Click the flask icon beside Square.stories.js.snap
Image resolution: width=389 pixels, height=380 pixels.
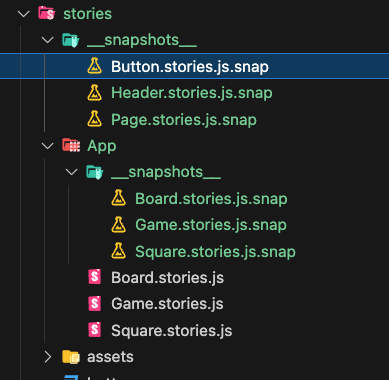118,251
